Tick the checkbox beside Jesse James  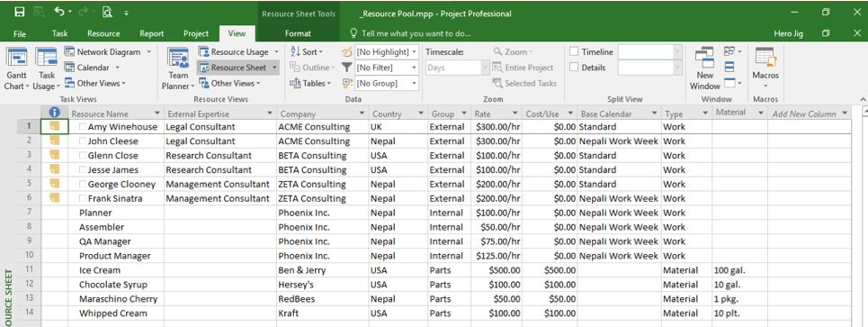[83, 170]
